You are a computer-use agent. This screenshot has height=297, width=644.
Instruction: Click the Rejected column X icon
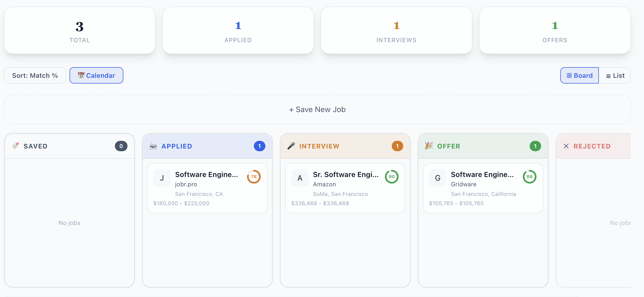pos(566,146)
